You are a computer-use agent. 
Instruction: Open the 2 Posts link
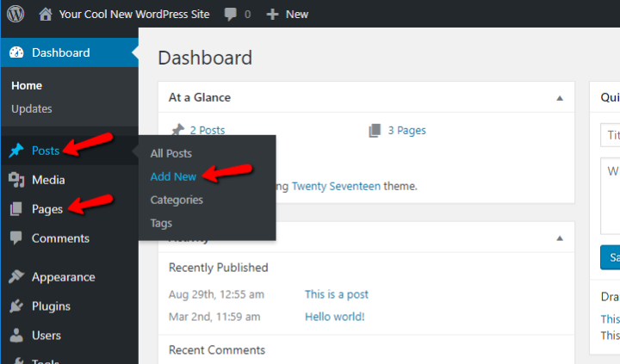pos(208,130)
